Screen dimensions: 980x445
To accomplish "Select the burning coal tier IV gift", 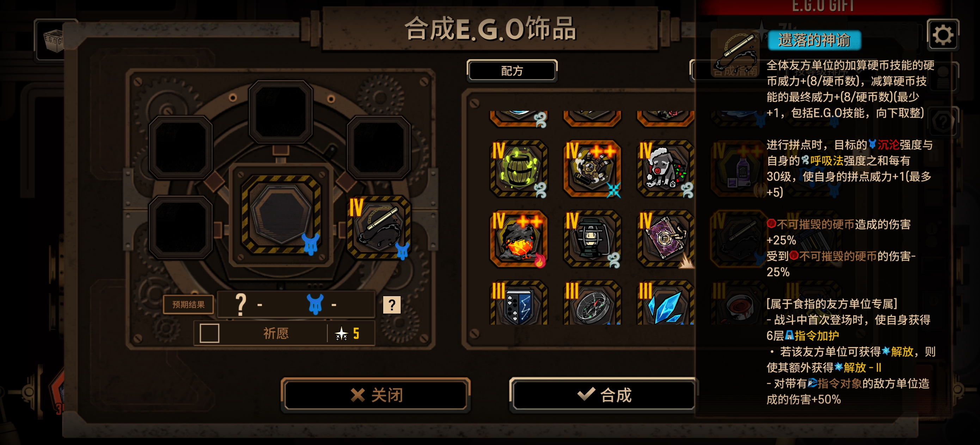I will point(519,239).
